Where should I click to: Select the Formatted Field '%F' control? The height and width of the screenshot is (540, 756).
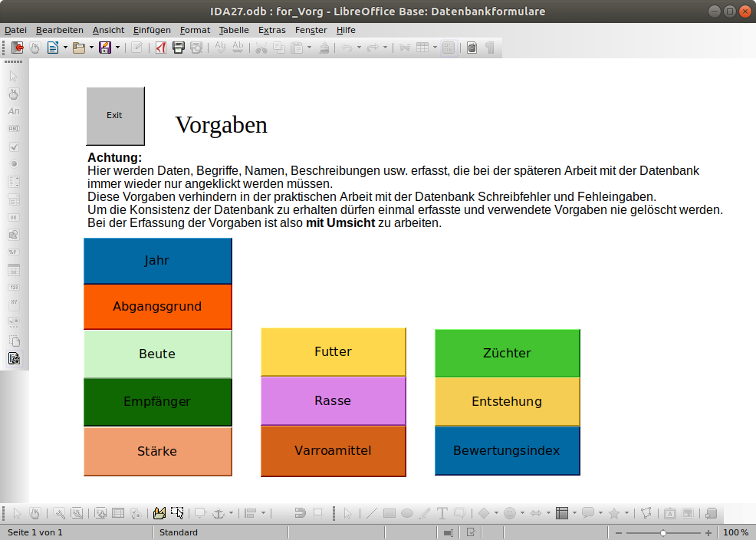pos(14,252)
